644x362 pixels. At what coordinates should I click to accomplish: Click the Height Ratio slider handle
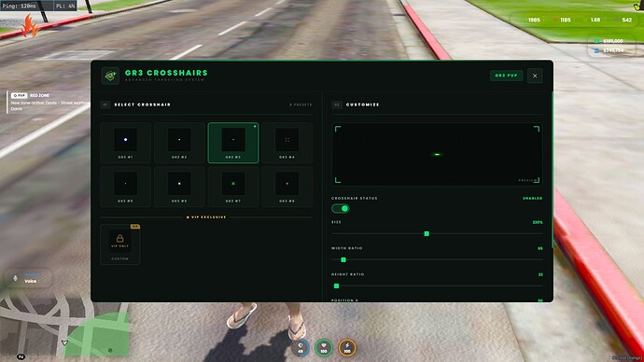coord(336,286)
